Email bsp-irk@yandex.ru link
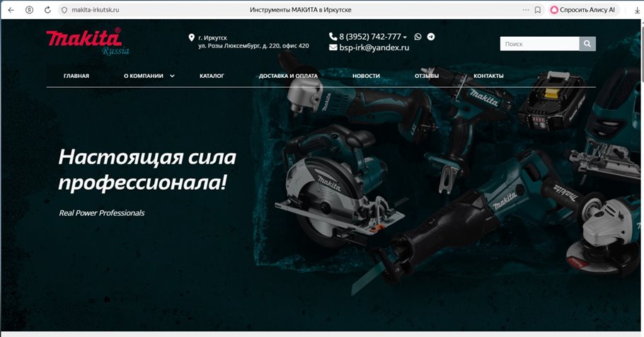 point(374,47)
